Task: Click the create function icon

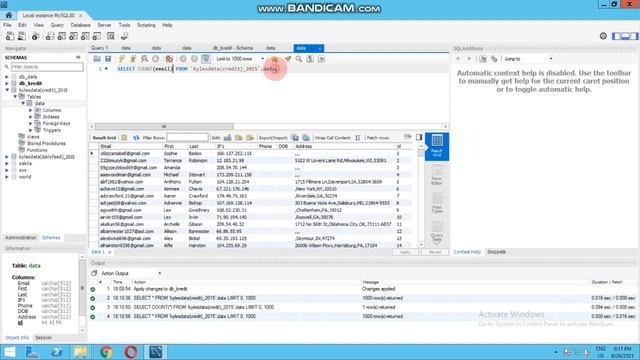Action: point(97,36)
